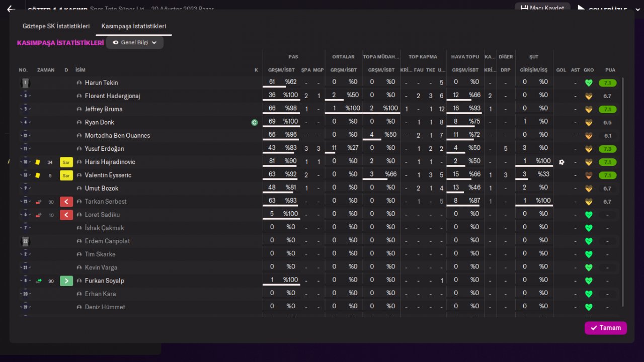The image size is (644, 362).
Task: Switch to Göztepe SK İstatistikleri tab
Action: (x=56, y=26)
